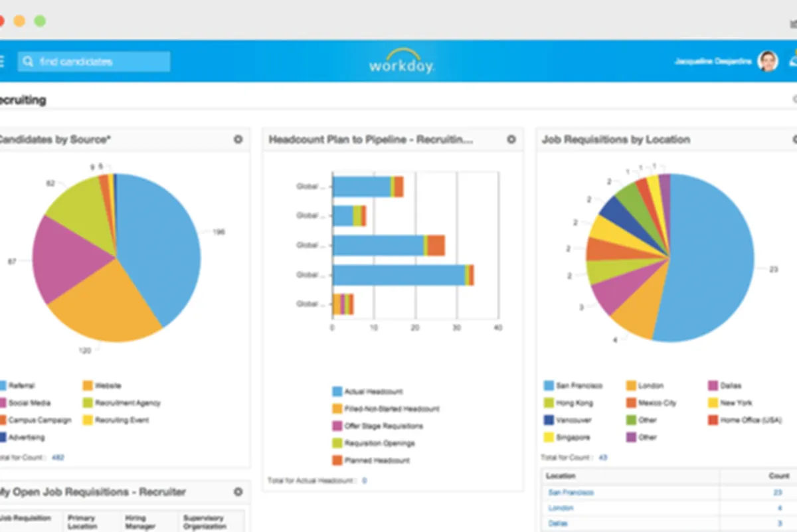Click the Headcount Plan to Pipeline title

tap(371, 139)
